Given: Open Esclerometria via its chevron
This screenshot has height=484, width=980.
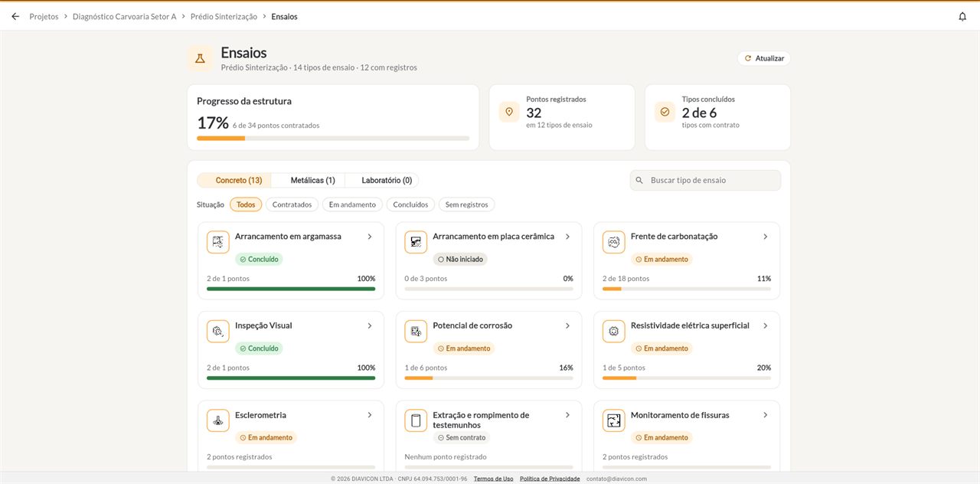Looking at the screenshot, I should (x=370, y=415).
